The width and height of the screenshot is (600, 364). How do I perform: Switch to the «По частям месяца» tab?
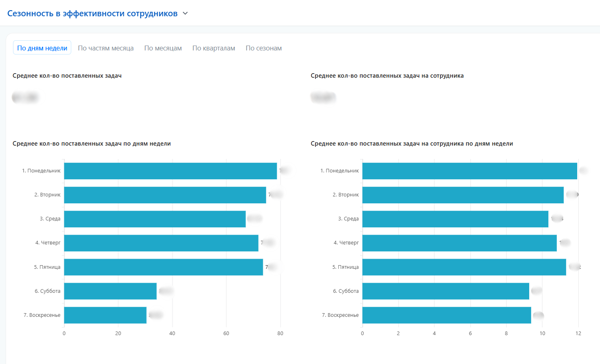point(106,48)
